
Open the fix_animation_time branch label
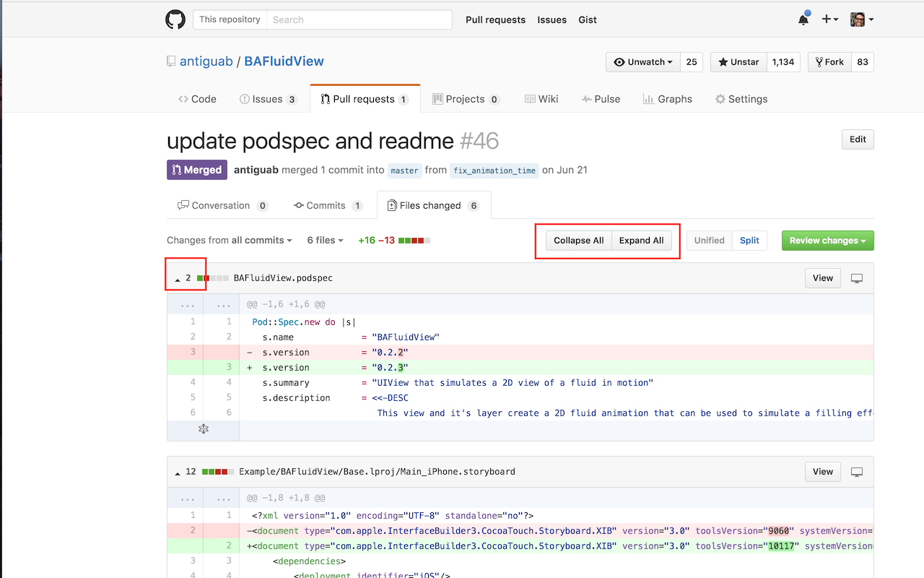[x=494, y=171]
